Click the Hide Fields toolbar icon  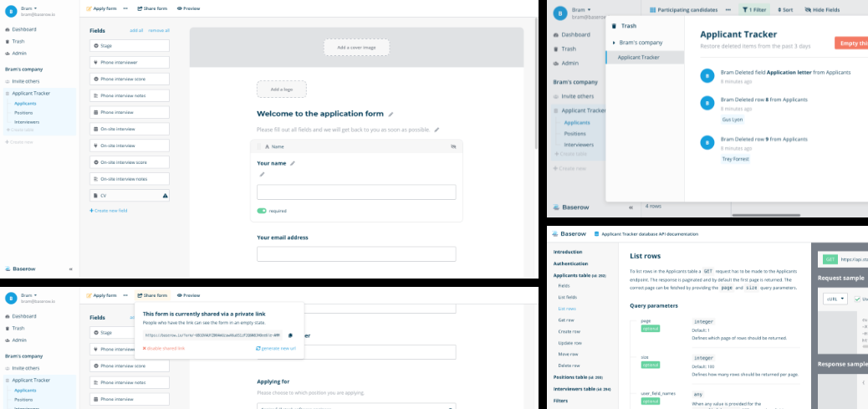(825, 9)
